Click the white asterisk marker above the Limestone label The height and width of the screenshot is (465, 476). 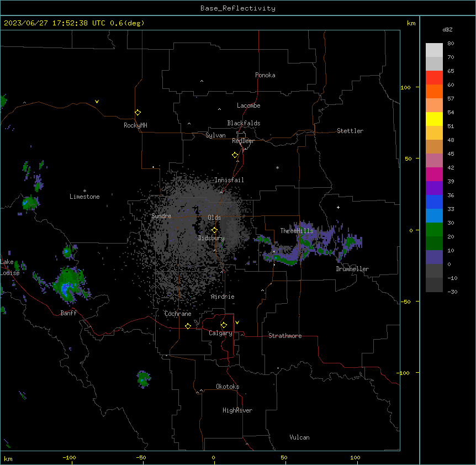[x=84, y=191]
